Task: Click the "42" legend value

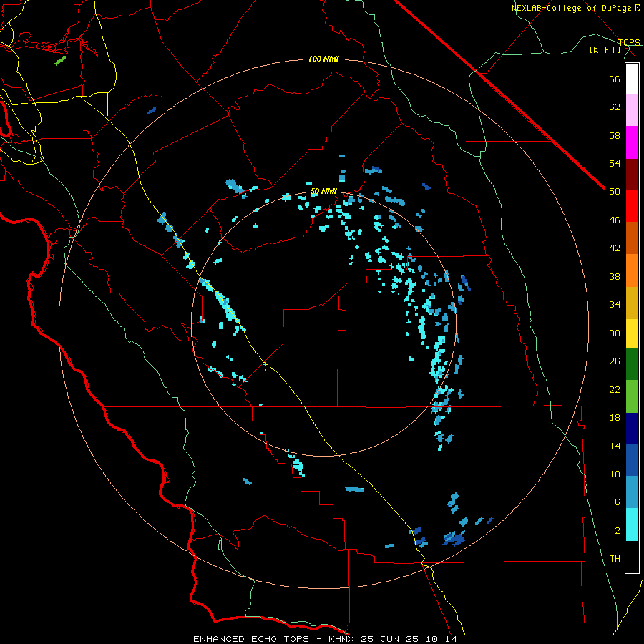Action: (615, 248)
